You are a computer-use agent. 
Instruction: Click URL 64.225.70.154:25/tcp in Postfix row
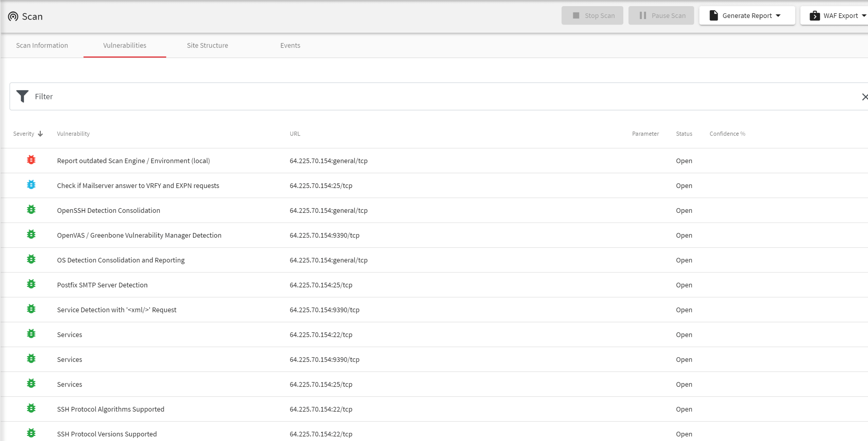pyautogui.click(x=321, y=285)
